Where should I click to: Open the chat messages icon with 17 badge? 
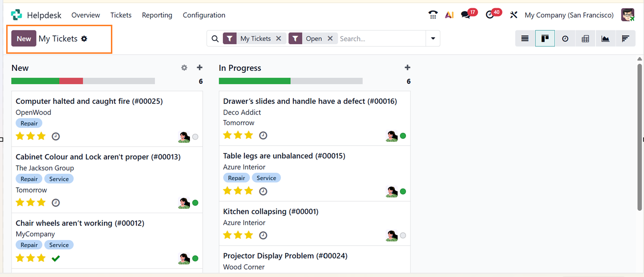[466, 15]
